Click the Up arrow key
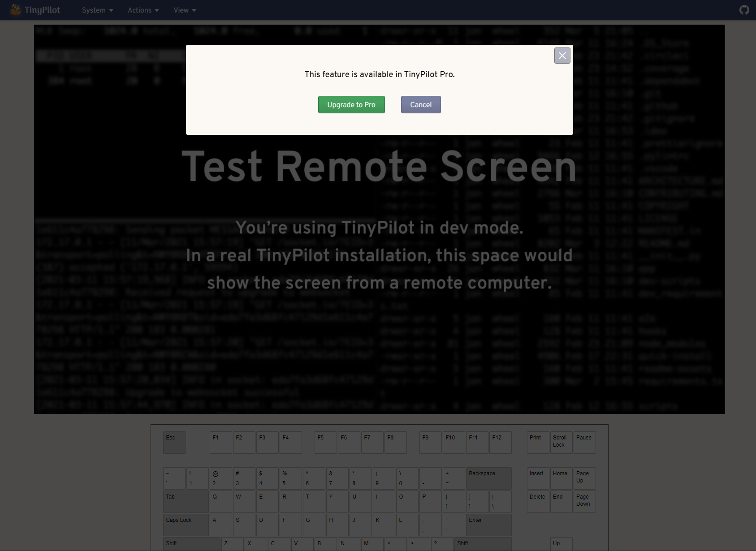 click(x=562, y=544)
